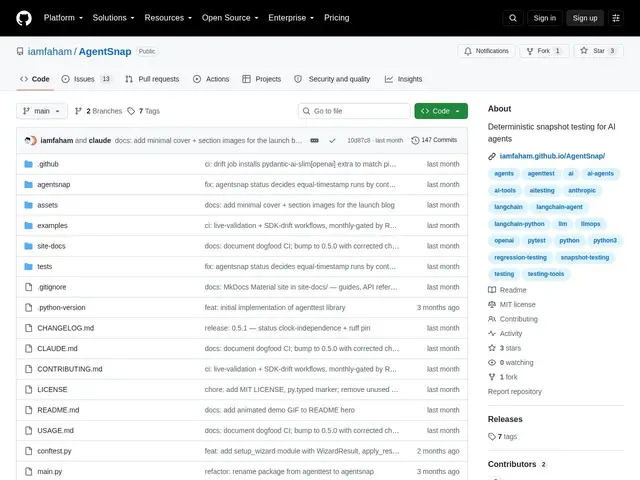Open CLAUDE.md file

coord(58,349)
